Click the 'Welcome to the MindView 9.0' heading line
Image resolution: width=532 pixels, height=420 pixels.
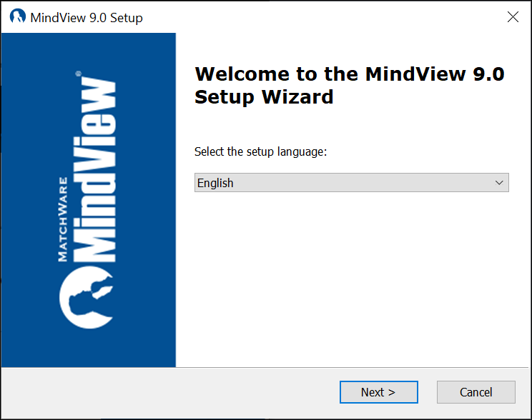[349, 74]
